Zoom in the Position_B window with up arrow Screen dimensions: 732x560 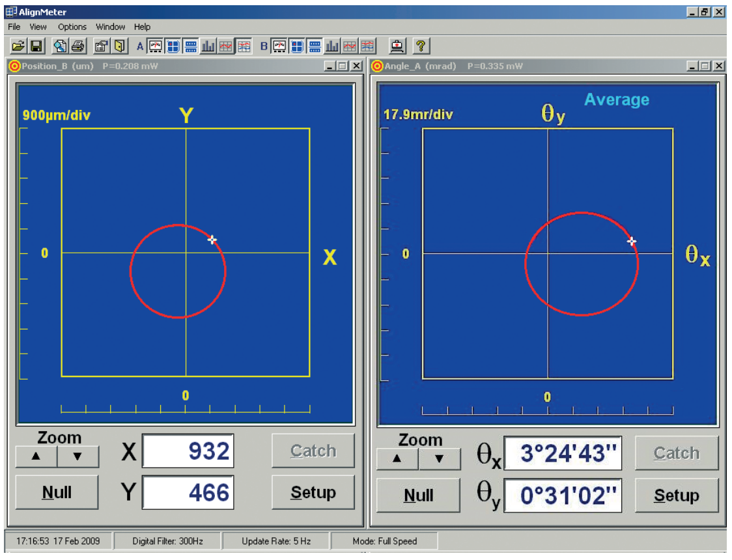(36, 457)
